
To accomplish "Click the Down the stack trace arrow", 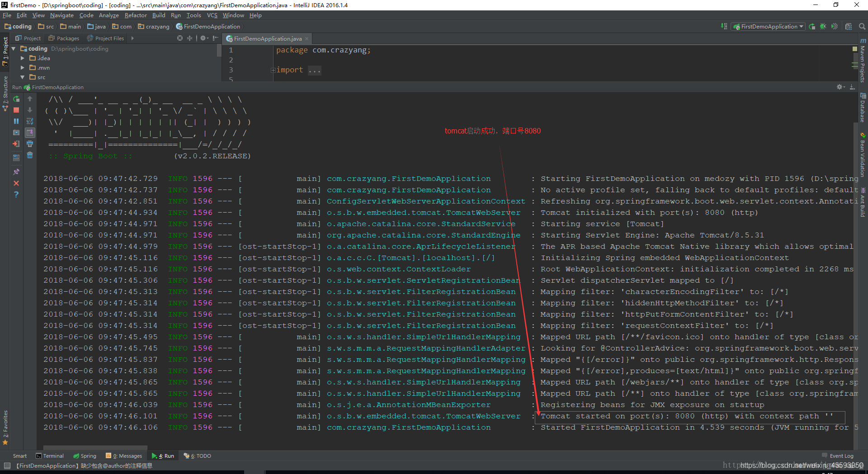I will (x=30, y=110).
